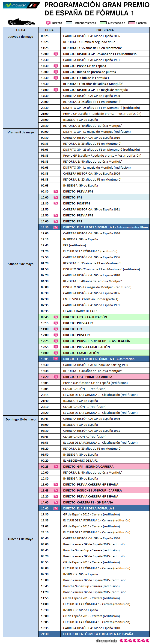Click TV icon in the DIRECTO: FP2 row

coord(56,222)
